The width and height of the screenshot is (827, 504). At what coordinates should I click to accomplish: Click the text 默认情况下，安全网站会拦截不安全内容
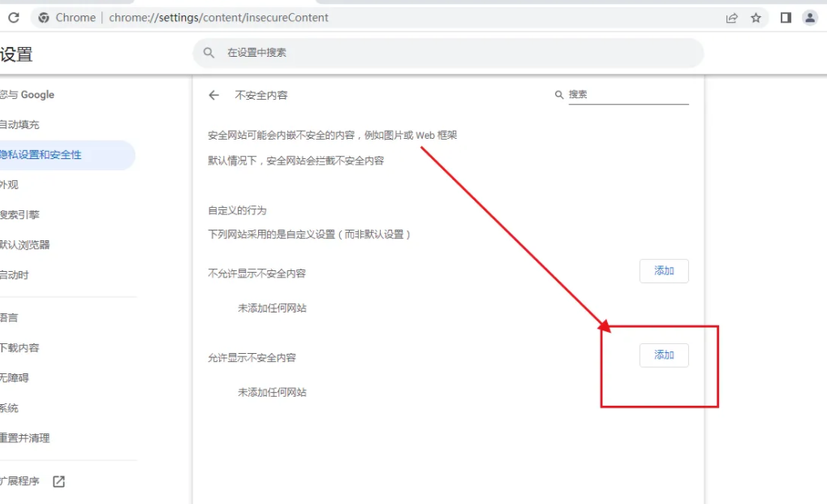pos(296,161)
